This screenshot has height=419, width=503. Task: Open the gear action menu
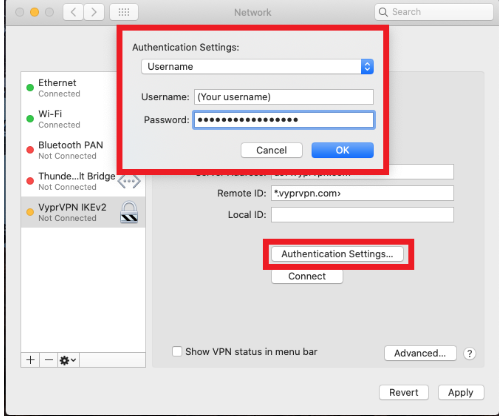pos(68,360)
